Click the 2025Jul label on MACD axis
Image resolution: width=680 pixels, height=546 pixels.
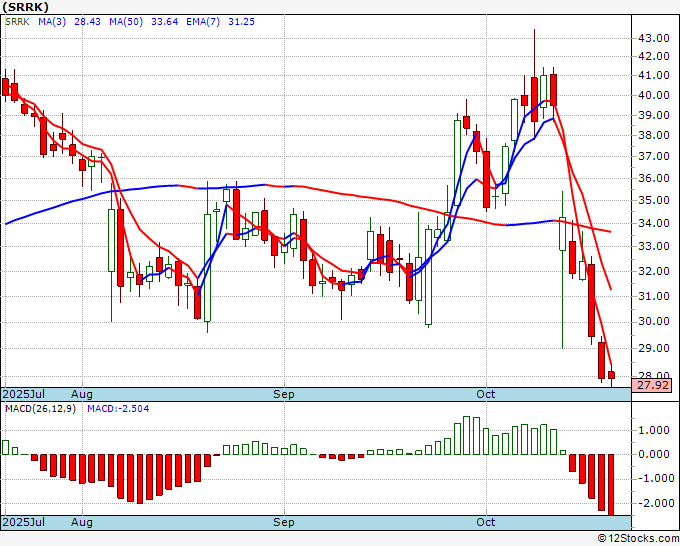(x=23, y=522)
